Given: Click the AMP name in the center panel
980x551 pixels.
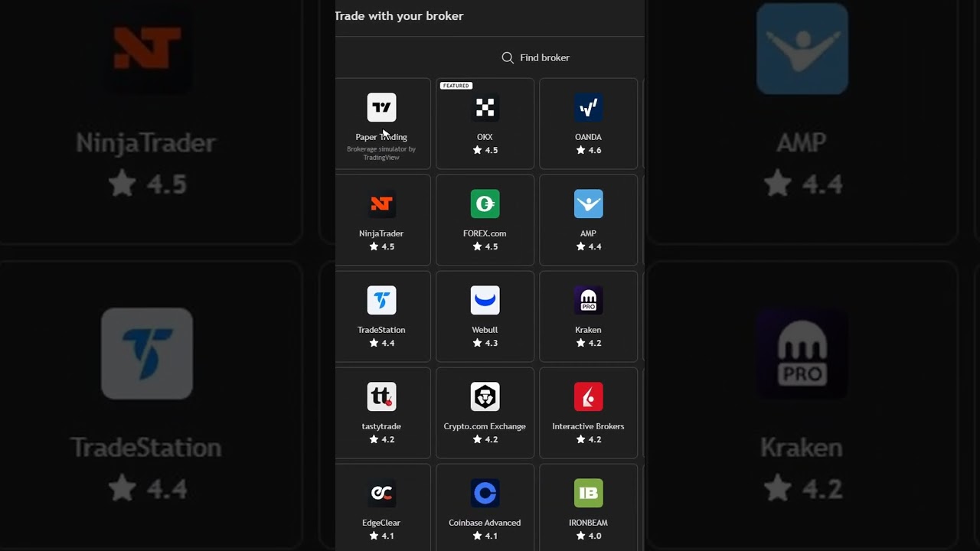Looking at the screenshot, I should tap(588, 233).
